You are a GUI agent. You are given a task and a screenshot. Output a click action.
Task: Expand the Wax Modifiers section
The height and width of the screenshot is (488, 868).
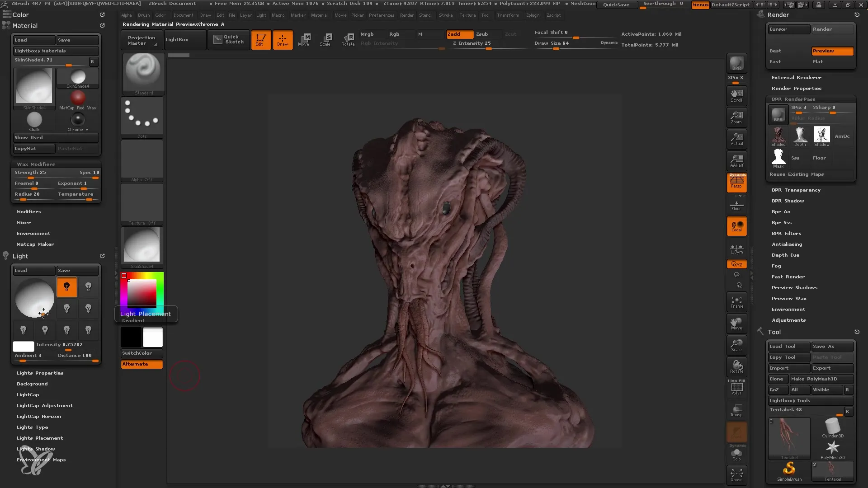point(35,163)
